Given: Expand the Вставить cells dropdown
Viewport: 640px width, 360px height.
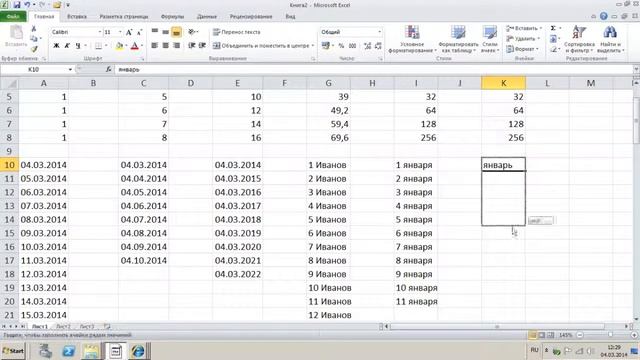Looking at the screenshot, I should 541,28.
